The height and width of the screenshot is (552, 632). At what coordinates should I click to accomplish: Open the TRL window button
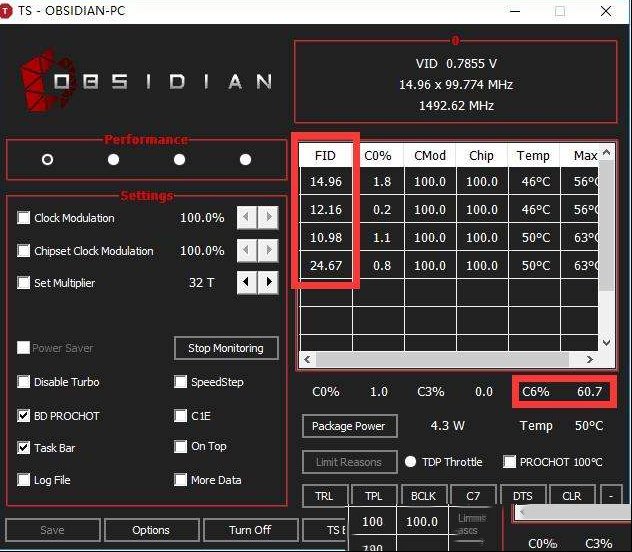tap(324, 496)
